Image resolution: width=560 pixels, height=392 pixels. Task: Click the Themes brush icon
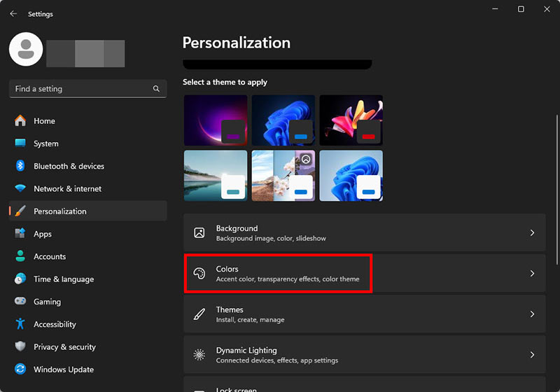click(199, 314)
